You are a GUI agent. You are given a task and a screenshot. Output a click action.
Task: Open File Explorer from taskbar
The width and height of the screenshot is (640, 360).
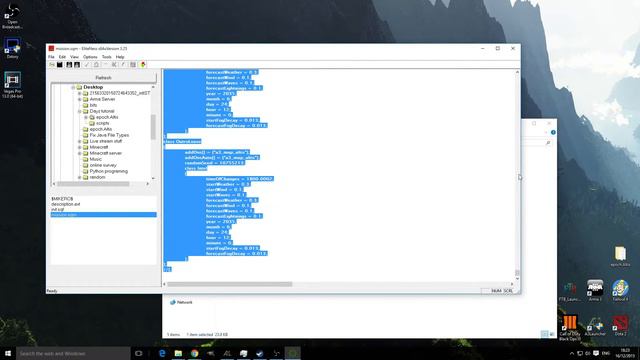[x=178, y=353]
